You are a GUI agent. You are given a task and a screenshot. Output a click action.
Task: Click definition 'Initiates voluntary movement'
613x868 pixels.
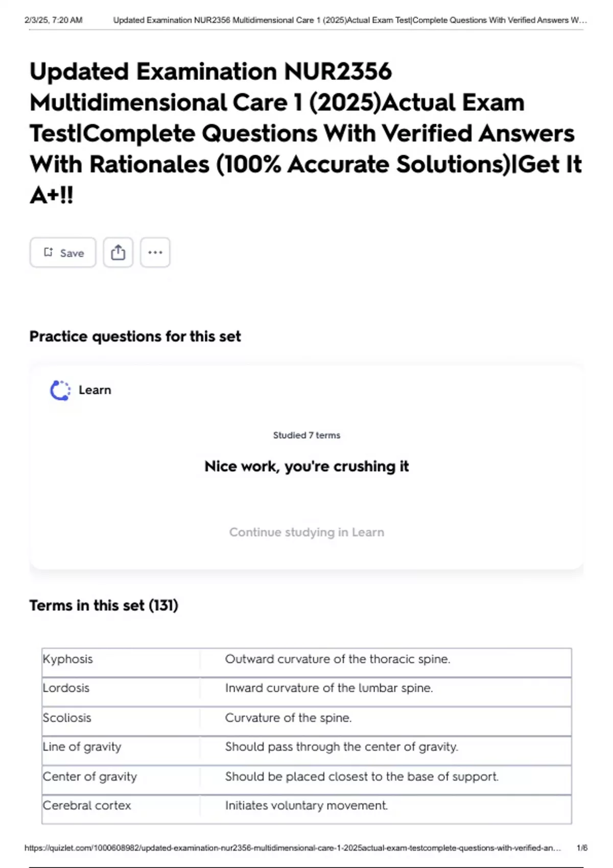(x=306, y=806)
